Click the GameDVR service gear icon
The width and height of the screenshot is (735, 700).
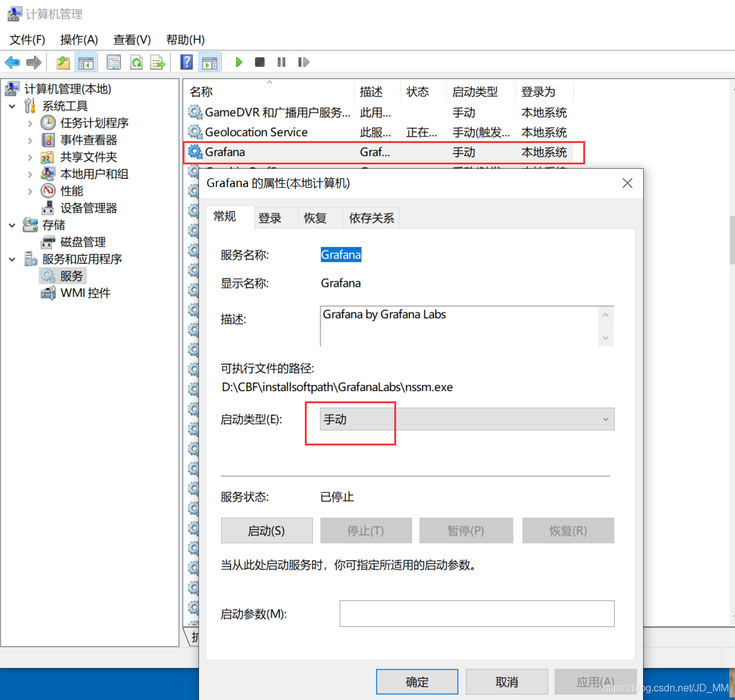tap(195, 112)
